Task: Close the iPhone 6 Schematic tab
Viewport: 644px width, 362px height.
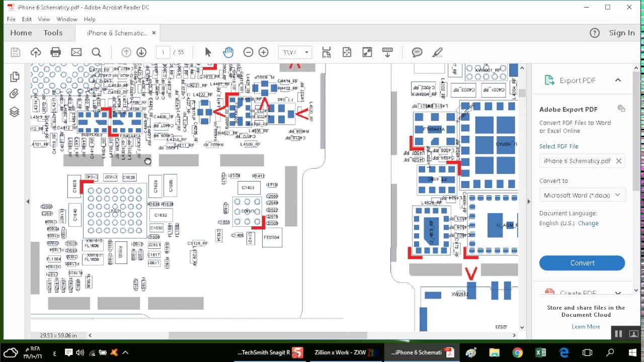Action: (x=154, y=33)
